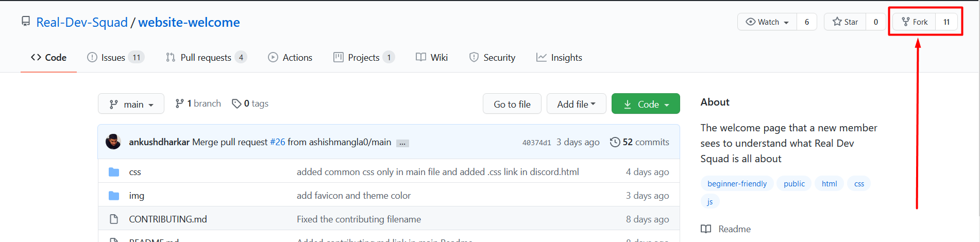
Task: Open the Actions tab
Action: point(290,58)
